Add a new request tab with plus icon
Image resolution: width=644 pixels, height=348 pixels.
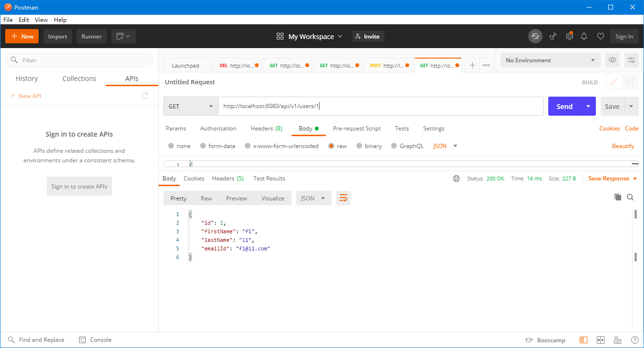click(472, 66)
